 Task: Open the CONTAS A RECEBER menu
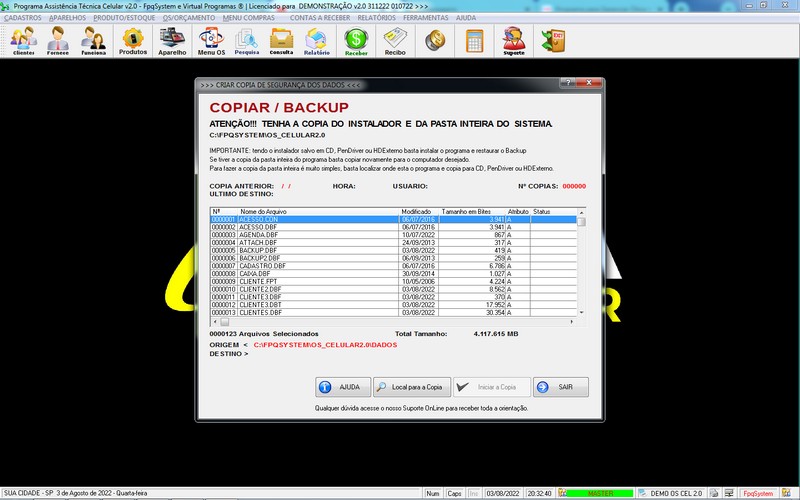(x=320, y=18)
